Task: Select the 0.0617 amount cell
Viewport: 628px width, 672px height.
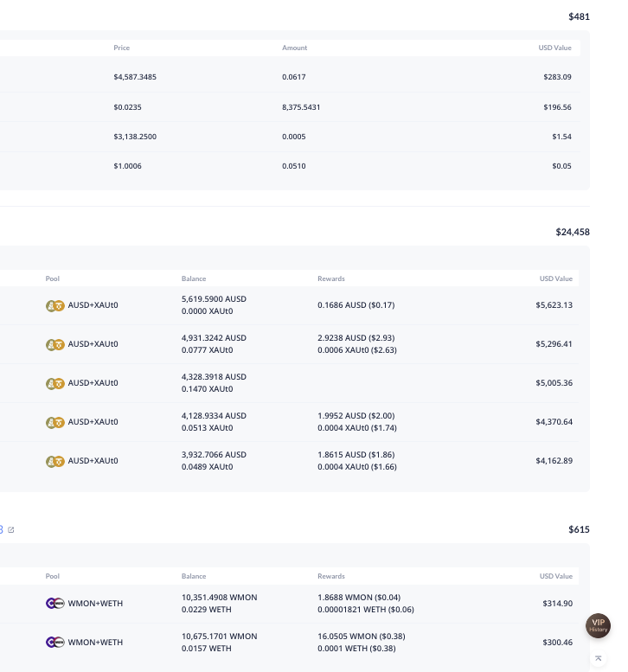Action: [293, 77]
